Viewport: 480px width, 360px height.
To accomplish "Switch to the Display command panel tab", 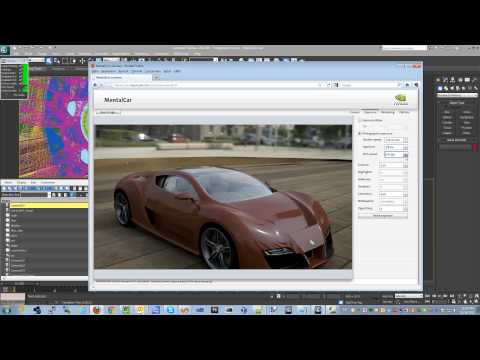I will (x=468, y=80).
